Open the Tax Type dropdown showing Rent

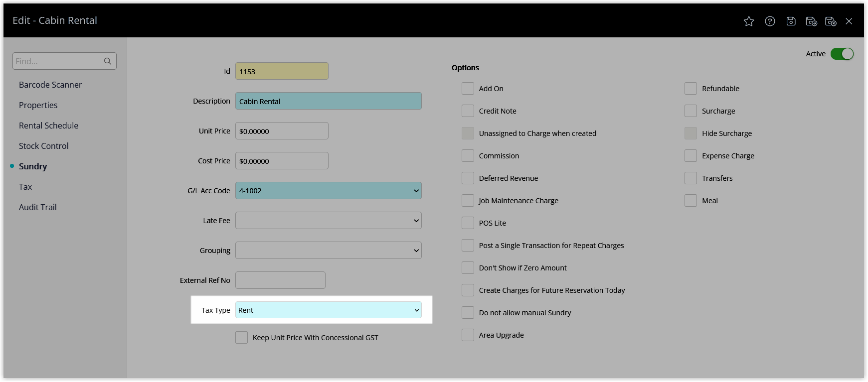coord(329,310)
